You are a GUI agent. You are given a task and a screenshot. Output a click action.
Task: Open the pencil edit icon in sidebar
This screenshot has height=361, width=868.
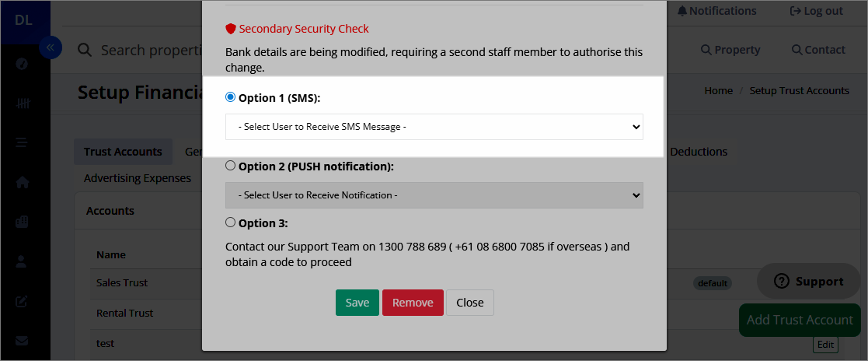(x=22, y=302)
